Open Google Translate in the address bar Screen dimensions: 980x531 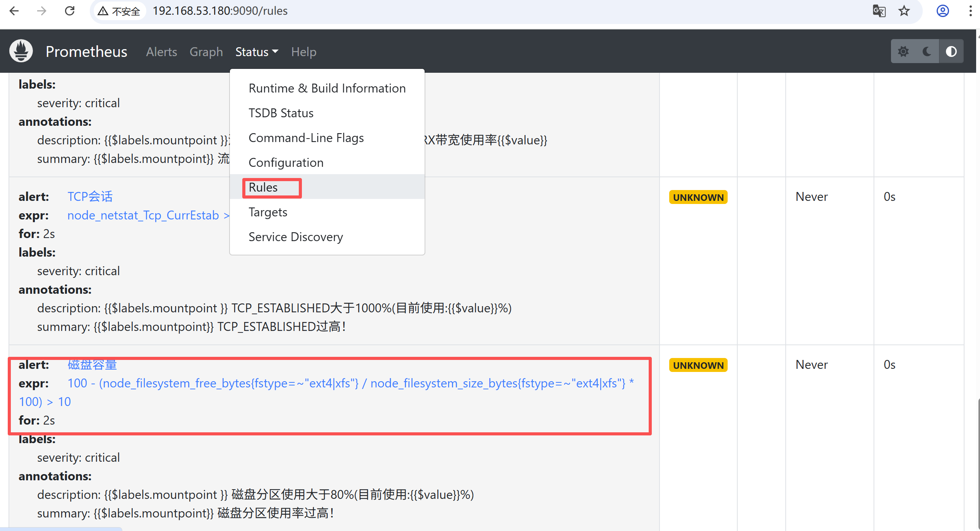[x=879, y=11]
